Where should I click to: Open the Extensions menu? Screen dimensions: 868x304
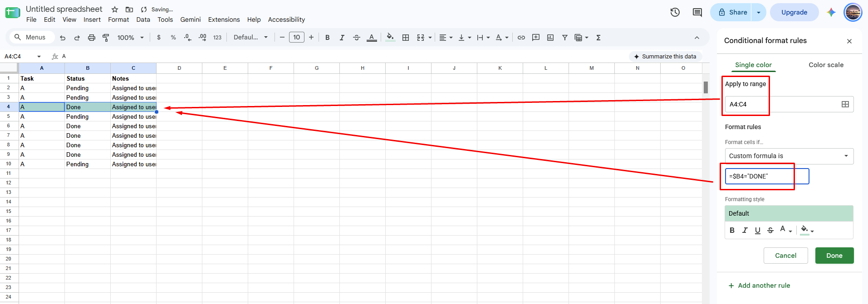(x=224, y=19)
